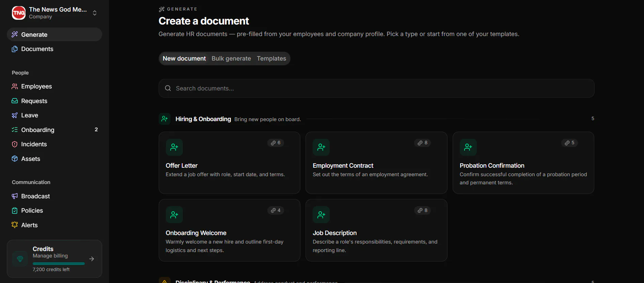Open the Onboarding Welcome card title
The width and height of the screenshot is (644, 283).
click(196, 233)
